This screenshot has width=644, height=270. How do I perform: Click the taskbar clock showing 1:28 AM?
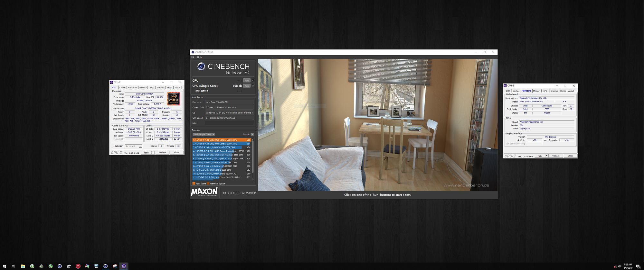point(628,266)
